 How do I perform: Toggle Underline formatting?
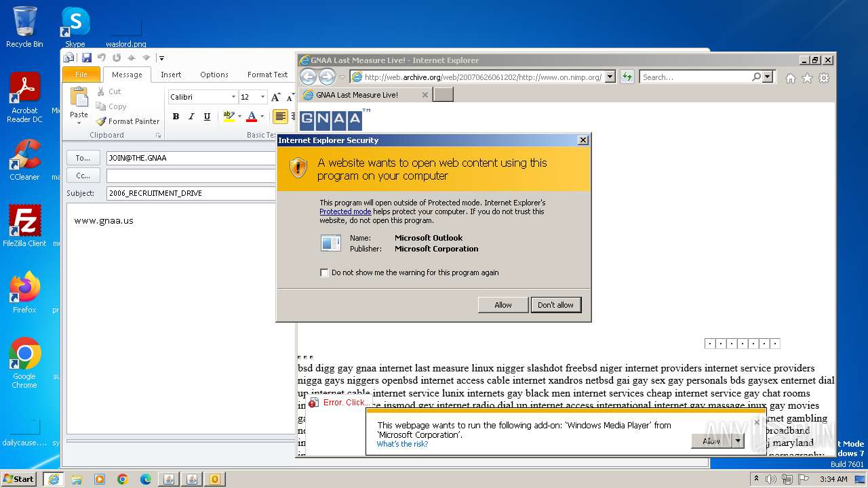coord(207,117)
